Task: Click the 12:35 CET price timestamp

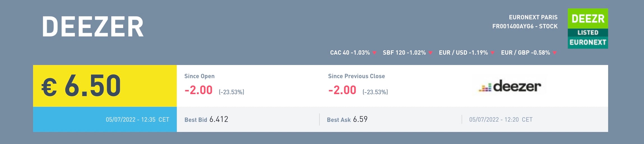Action: pos(137,120)
